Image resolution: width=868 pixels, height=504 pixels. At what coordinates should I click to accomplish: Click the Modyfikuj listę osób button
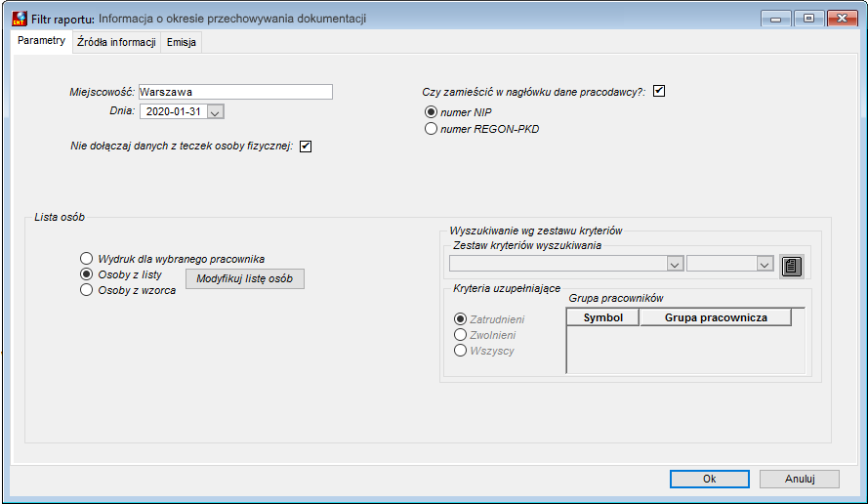pyautogui.click(x=245, y=278)
